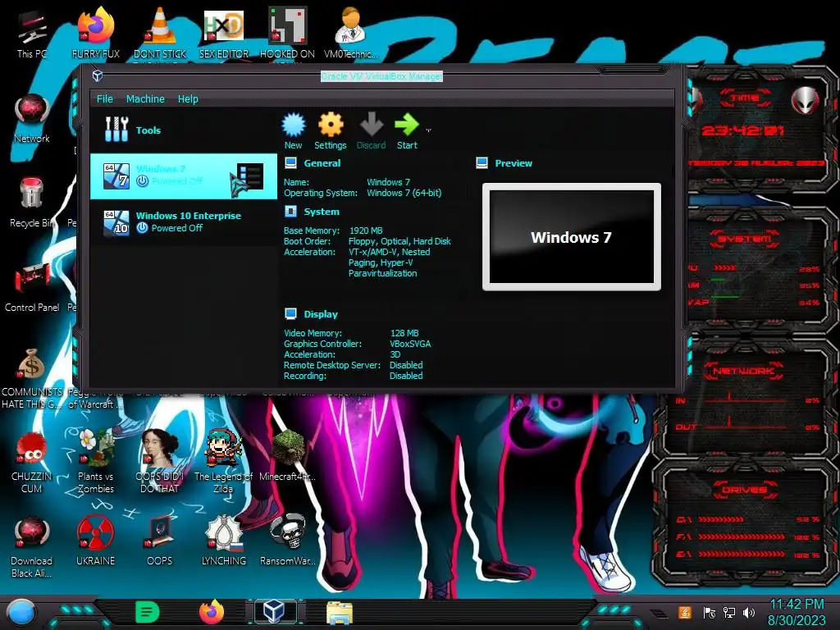This screenshot has height=630, width=840.
Task: Click the VirtualBox taskbar button
Action: tap(275, 612)
